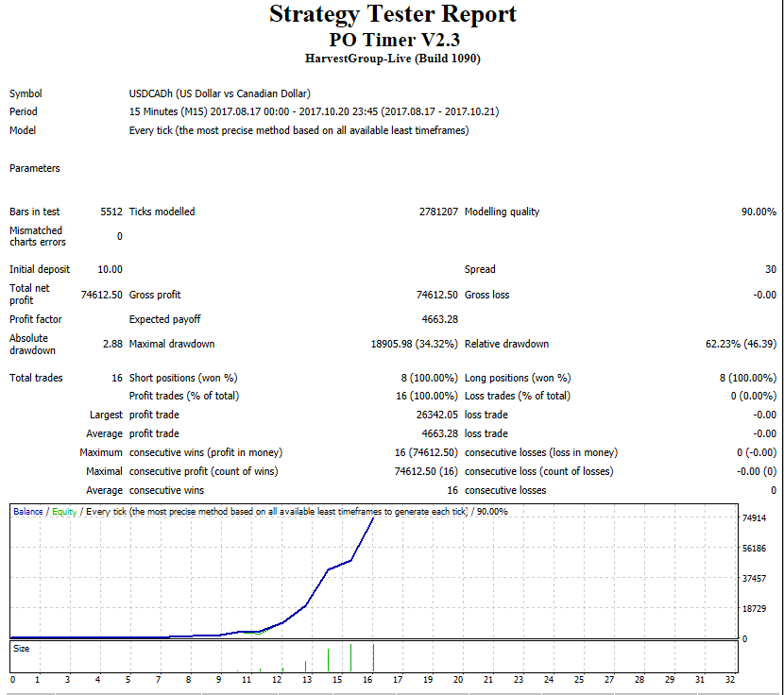Select the USDCADh symbol description

click(x=219, y=93)
